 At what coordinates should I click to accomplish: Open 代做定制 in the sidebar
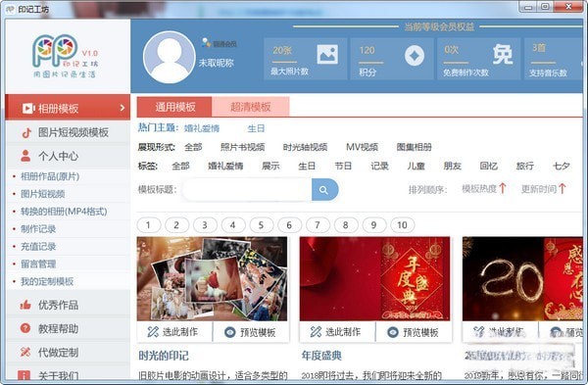68,353
